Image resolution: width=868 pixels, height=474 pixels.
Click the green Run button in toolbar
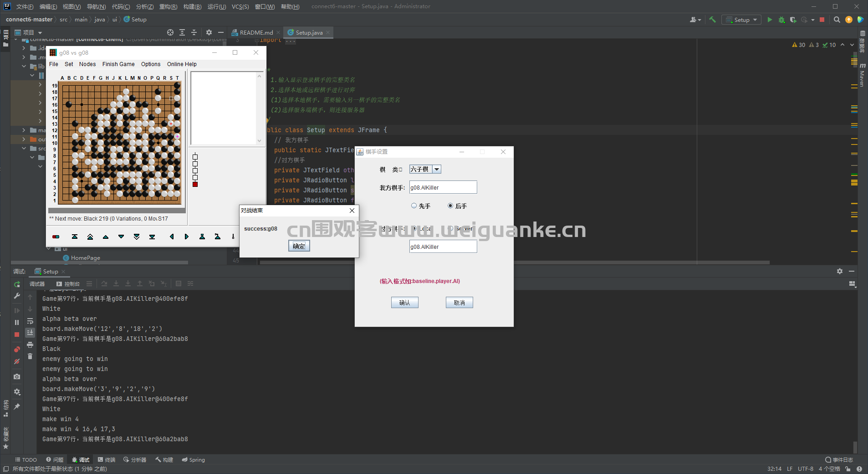pos(770,20)
